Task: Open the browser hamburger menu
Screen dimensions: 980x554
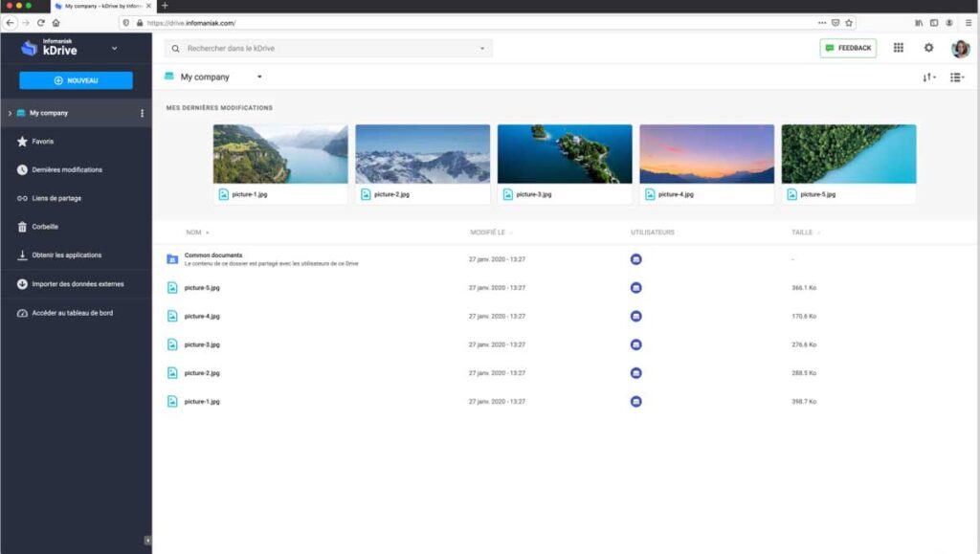Action: click(x=969, y=22)
